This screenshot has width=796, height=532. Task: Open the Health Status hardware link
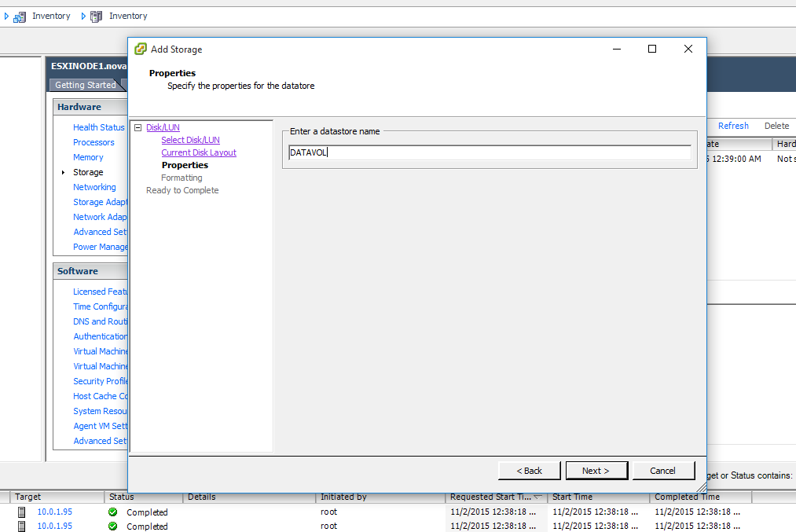[x=98, y=127]
